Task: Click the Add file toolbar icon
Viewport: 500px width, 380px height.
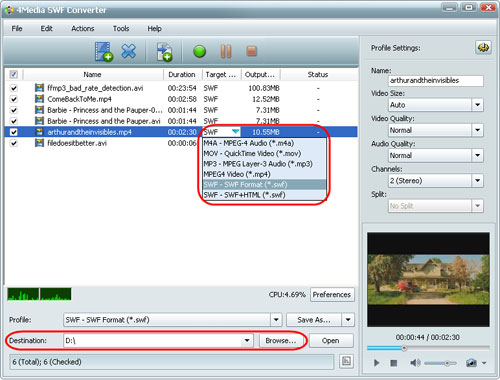Action: tap(104, 52)
